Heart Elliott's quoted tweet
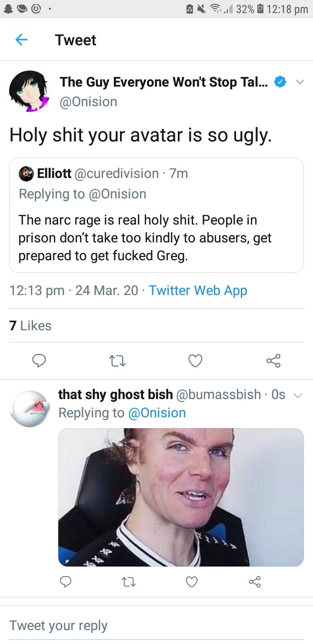The image size is (313, 644). click(195, 361)
